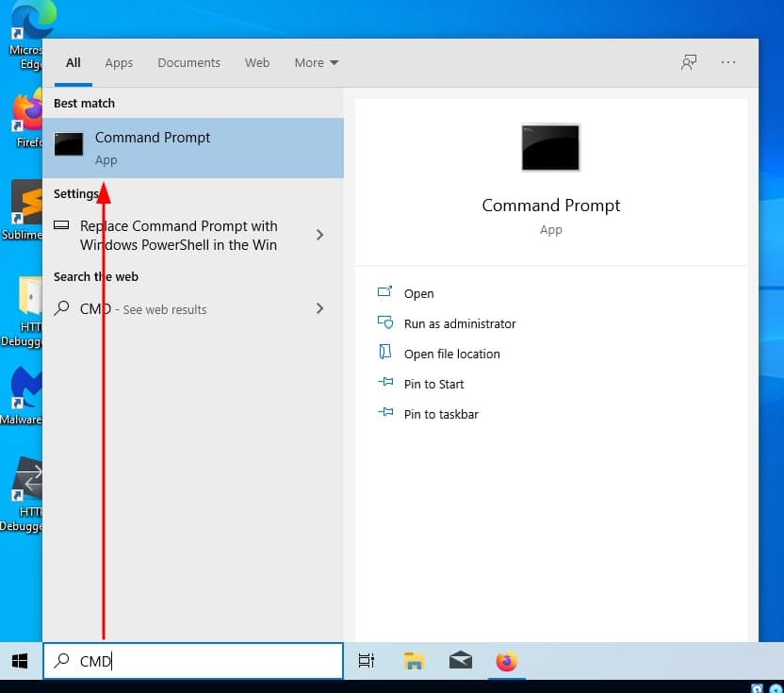The image size is (784, 693).
Task: Launch Firefox from the taskbar
Action: pyautogui.click(x=507, y=661)
